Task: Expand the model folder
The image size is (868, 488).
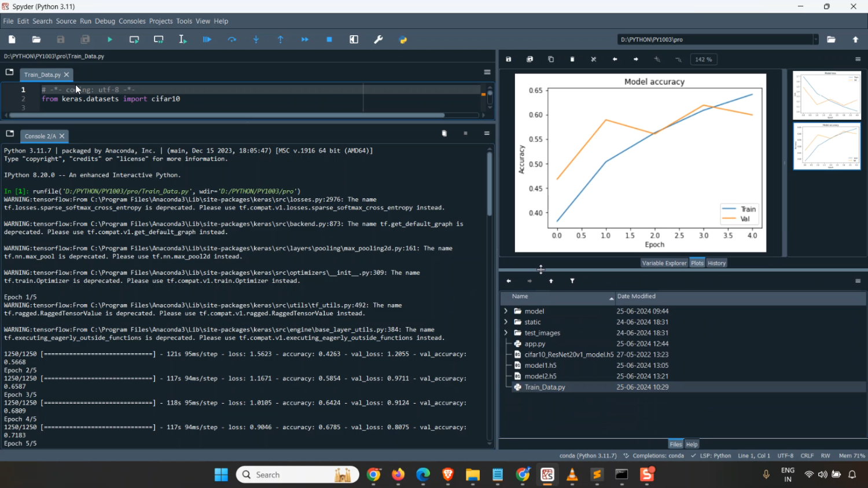Action: 506,311
